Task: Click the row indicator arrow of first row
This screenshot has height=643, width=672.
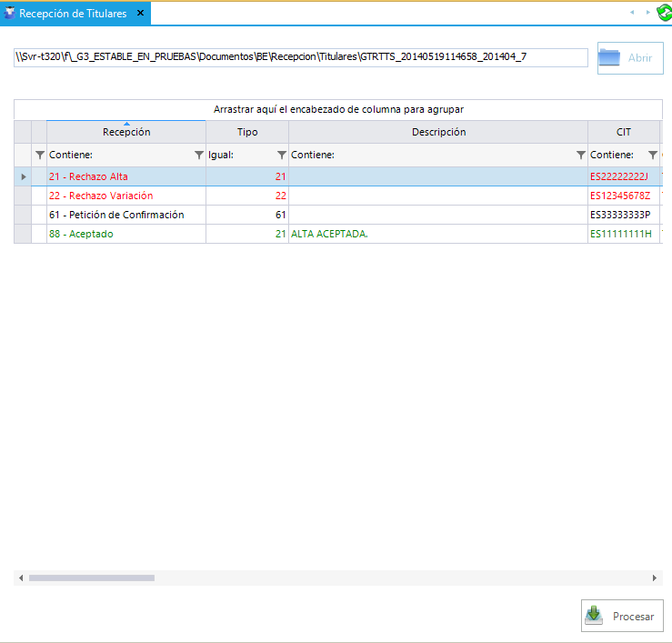Action: (23, 176)
